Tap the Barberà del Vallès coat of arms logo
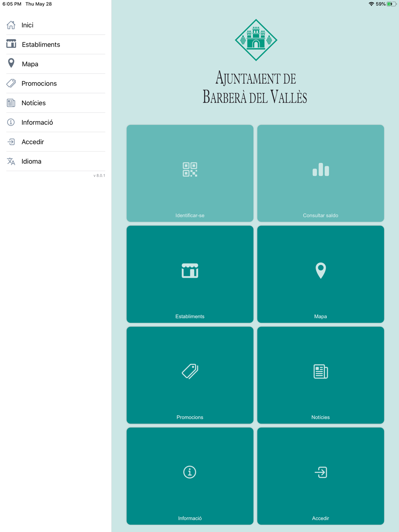The width and height of the screenshot is (399, 532). click(256, 40)
